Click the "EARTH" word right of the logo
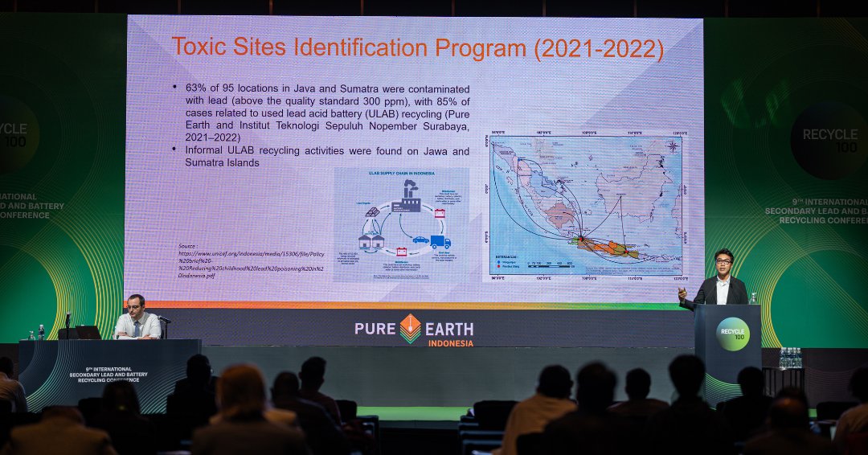The width and height of the screenshot is (868, 455). tap(449, 330)
